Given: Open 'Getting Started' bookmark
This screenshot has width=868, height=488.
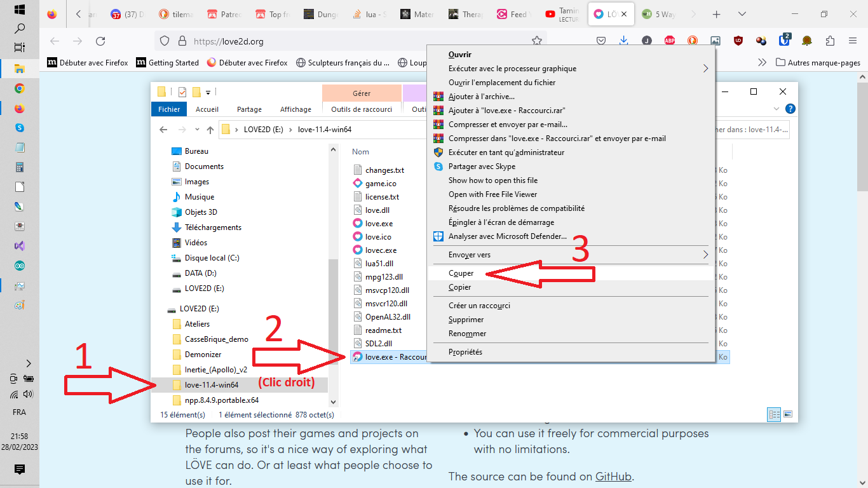Looking at the screenshot, I should click(x=168, y=63).
